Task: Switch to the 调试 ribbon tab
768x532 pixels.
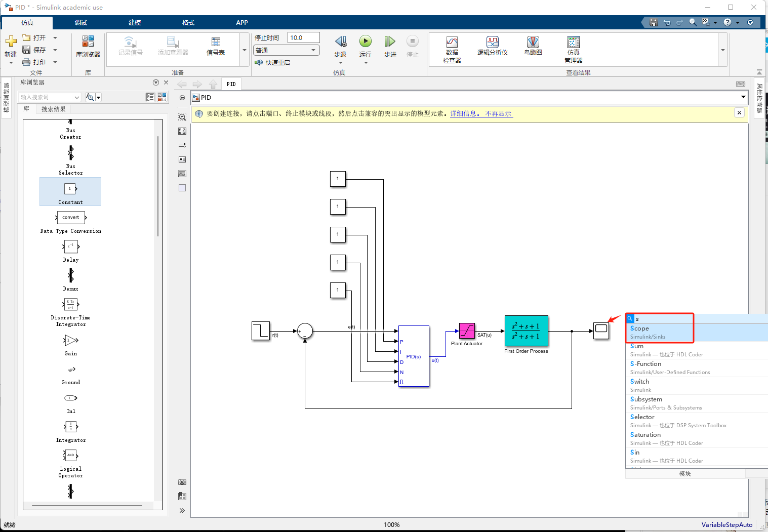Action: pyautogui.click(x=81, y=23)
